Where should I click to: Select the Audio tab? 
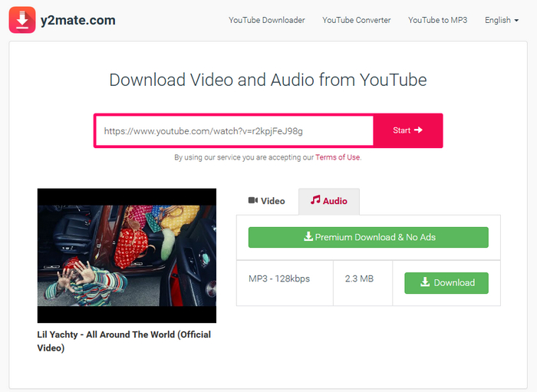tap(329, 201)
